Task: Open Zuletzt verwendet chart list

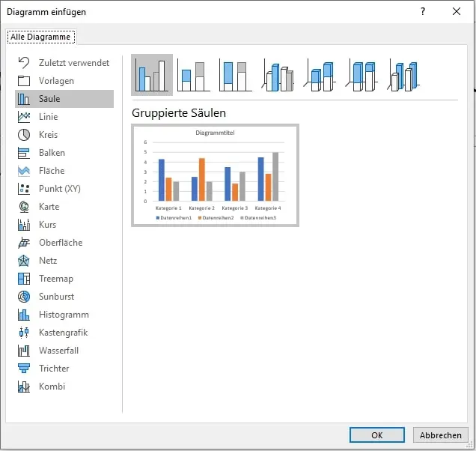Action: [73, 63]
